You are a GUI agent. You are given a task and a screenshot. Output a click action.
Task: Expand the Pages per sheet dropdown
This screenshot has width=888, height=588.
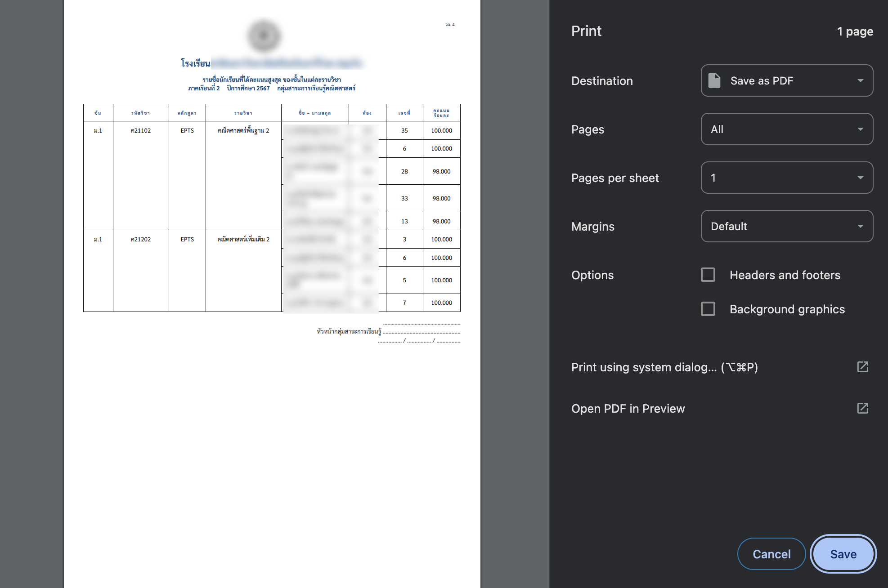[786, 178]
